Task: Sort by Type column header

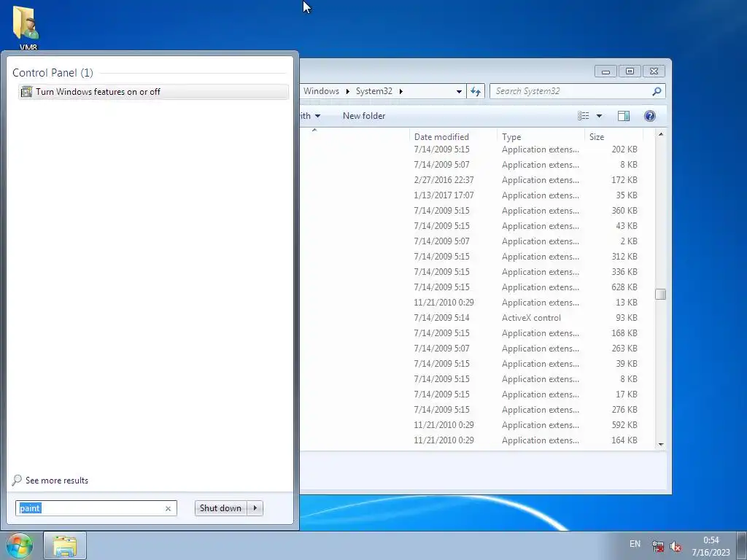Action: coord(541,136)
